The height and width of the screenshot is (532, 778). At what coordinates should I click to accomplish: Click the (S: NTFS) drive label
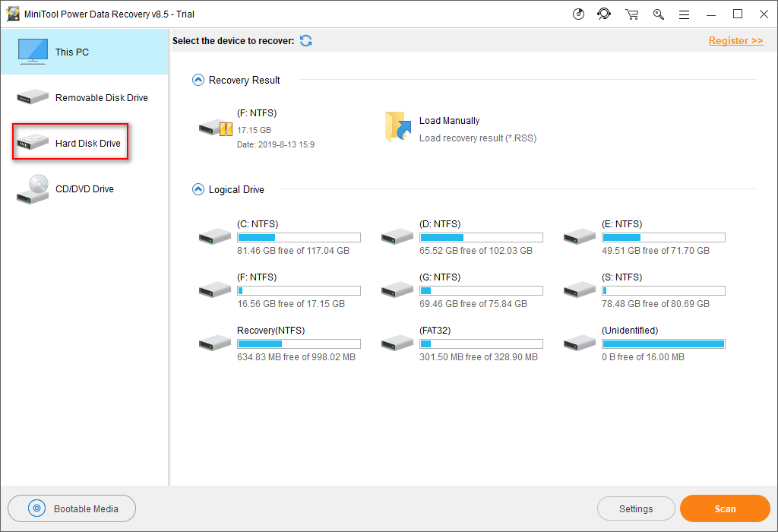coord(621,277)
